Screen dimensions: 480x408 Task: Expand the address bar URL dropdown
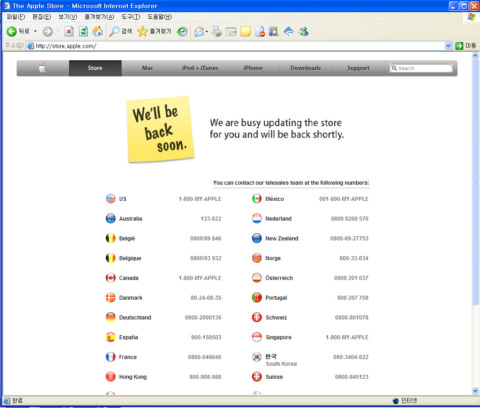coord(448,46)
